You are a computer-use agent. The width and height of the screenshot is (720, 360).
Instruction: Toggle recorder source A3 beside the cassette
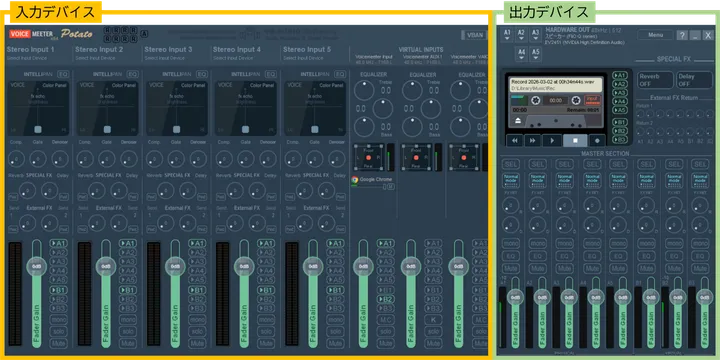pyautogui.click(x=620, y=93)
